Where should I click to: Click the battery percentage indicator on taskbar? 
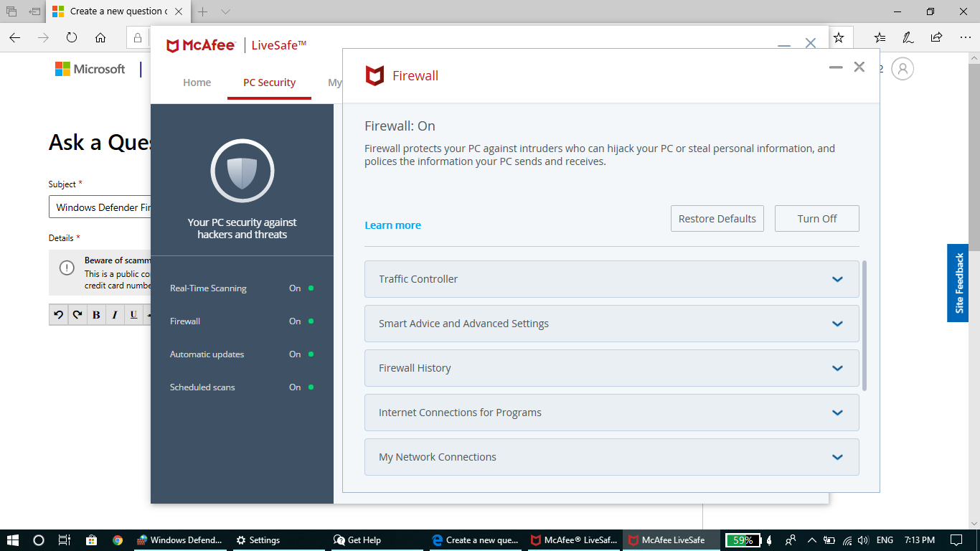click(743, 540)
